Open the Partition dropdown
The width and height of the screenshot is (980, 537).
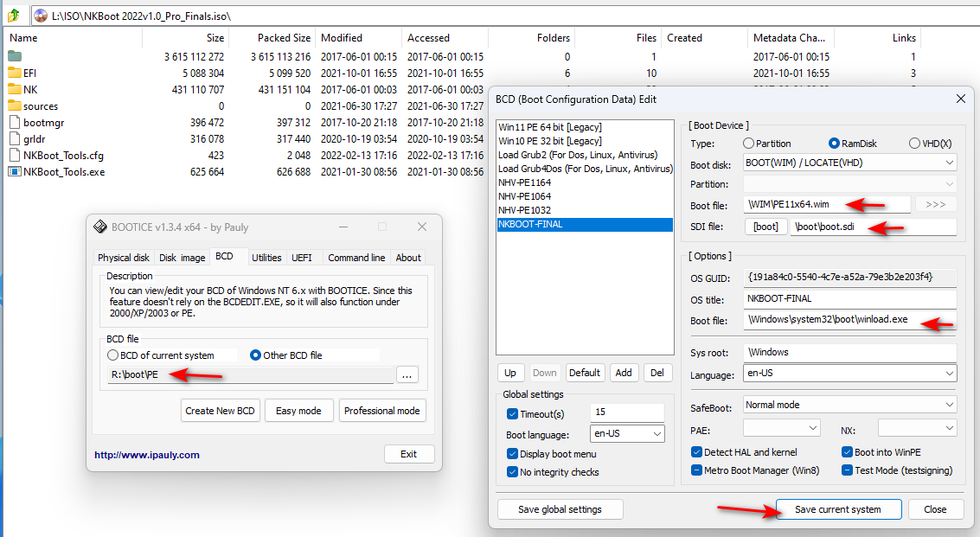849,184
